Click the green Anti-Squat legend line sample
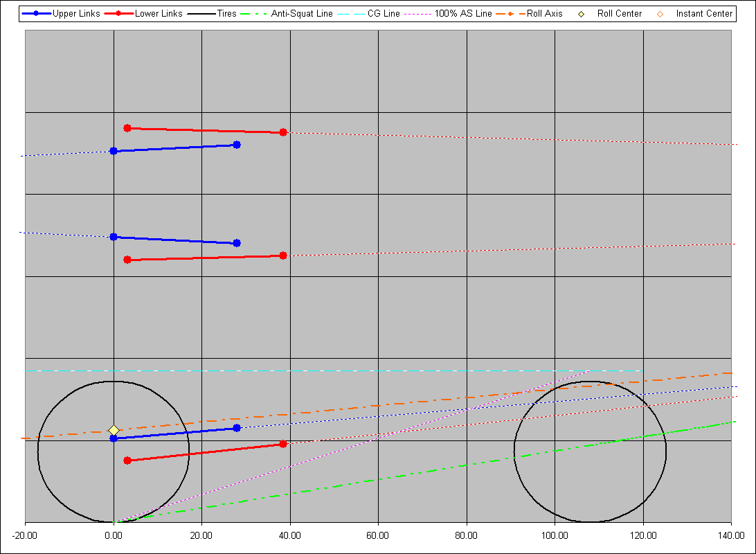The image size is (756, 554). pos(253,14)
